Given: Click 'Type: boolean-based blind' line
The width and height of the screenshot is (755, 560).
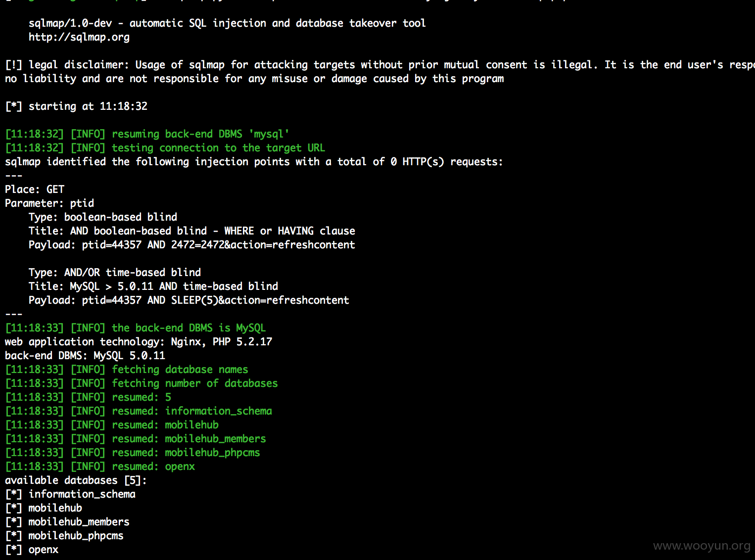Looking at the screenshot, I should coord(103,217).
